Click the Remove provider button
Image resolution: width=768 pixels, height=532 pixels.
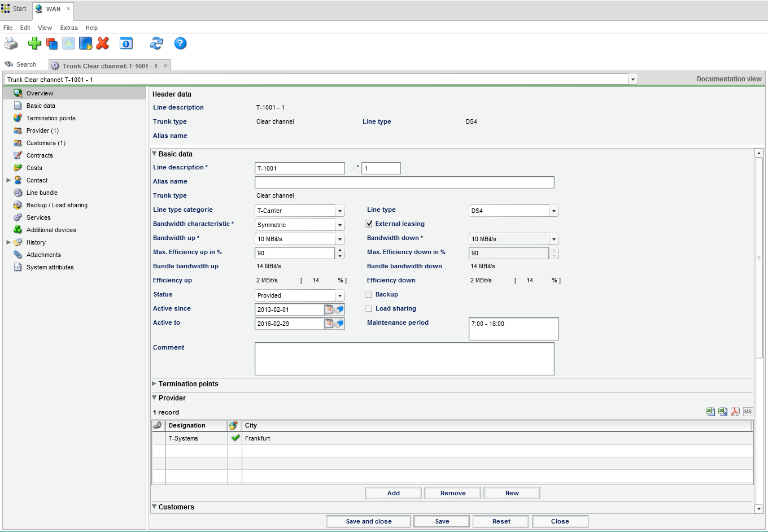(x=453, y=493)
